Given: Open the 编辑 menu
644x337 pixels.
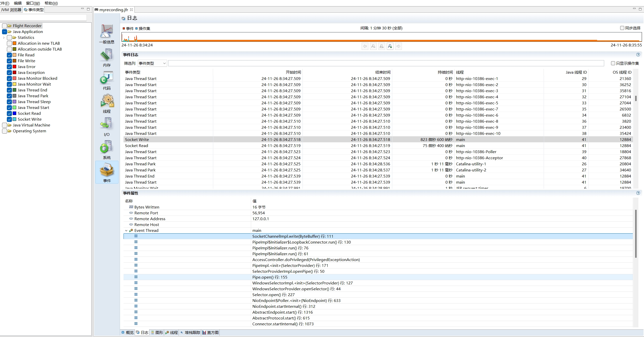Looking at the screenshot, I should click(18, 3).
